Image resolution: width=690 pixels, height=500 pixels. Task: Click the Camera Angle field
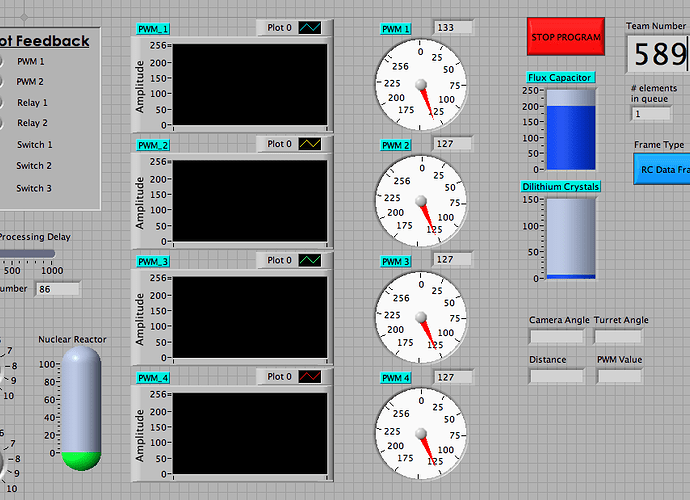pos(557,337)
